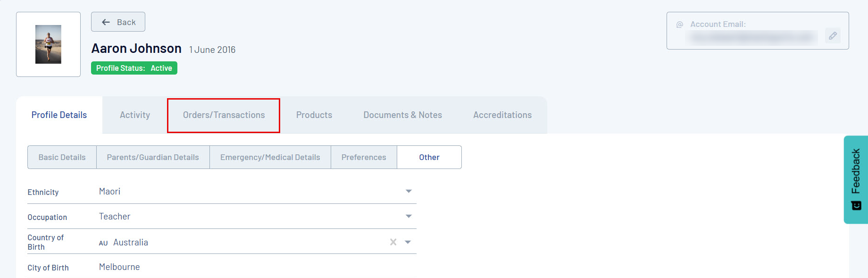868x278 pixels.
Task: Show Parents/Guardian Details section
Action: (153, 157)
